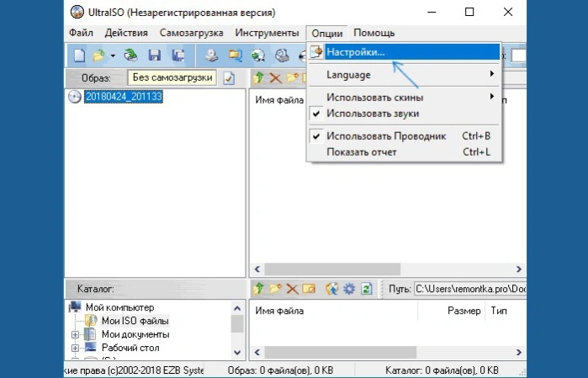This screenshot has width=588, height=378.
Task: Click image pane horizontal scrollbar left arrow
Action: click(257, 269)
